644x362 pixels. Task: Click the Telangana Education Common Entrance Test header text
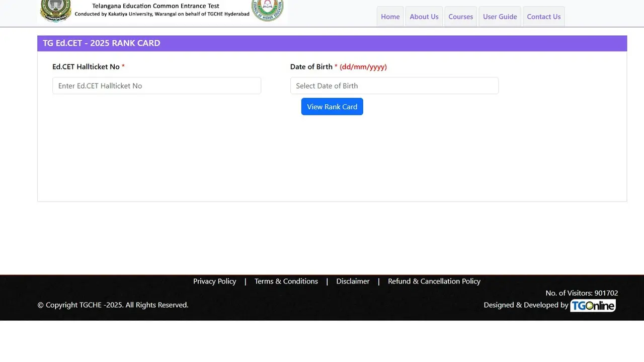point(154,6)
